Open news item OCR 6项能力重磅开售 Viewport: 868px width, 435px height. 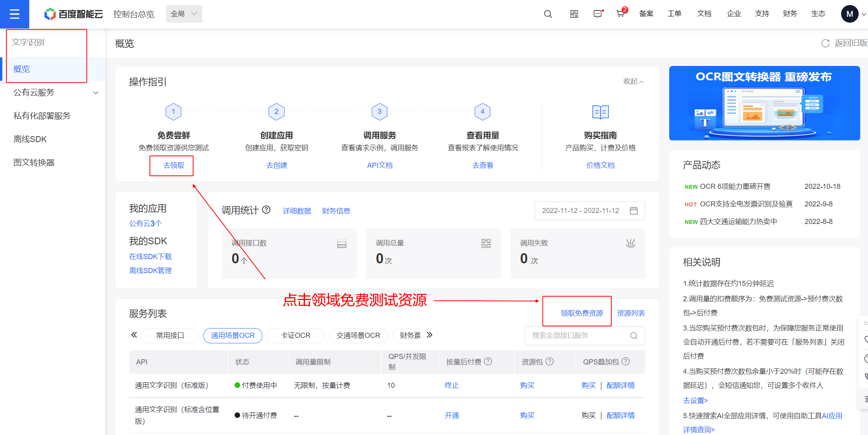tap(735, 186)
